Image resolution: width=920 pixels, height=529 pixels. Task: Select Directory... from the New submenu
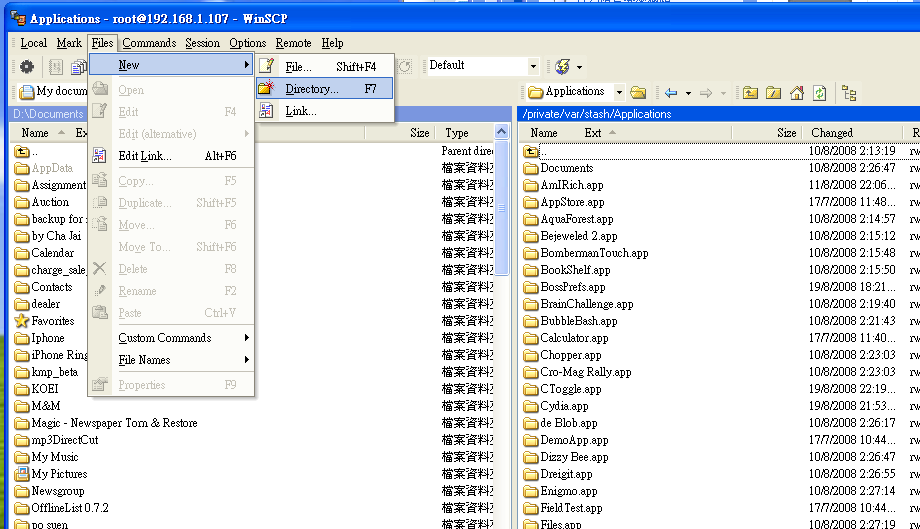(x=312, y=89)
